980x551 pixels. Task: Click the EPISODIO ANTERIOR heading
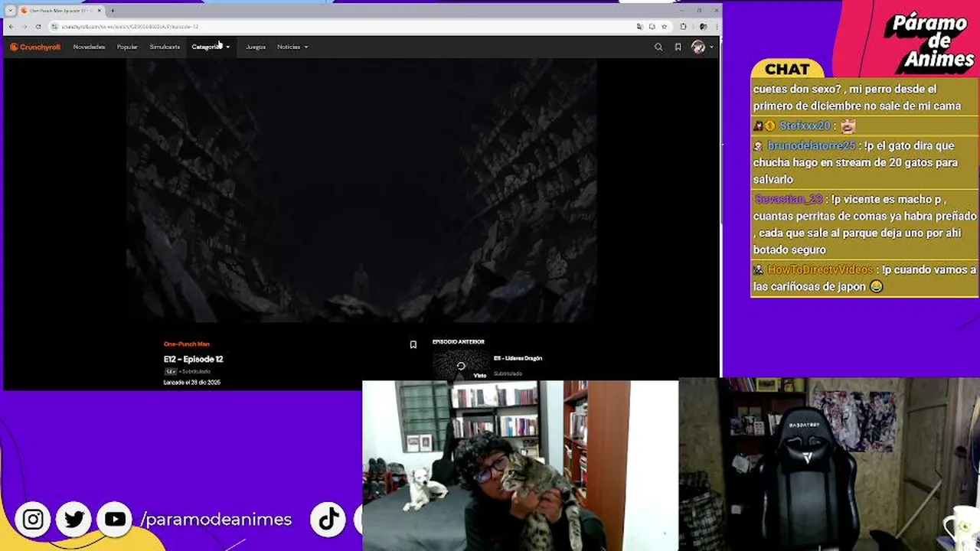pyautogui.click(x=459, y=342)
